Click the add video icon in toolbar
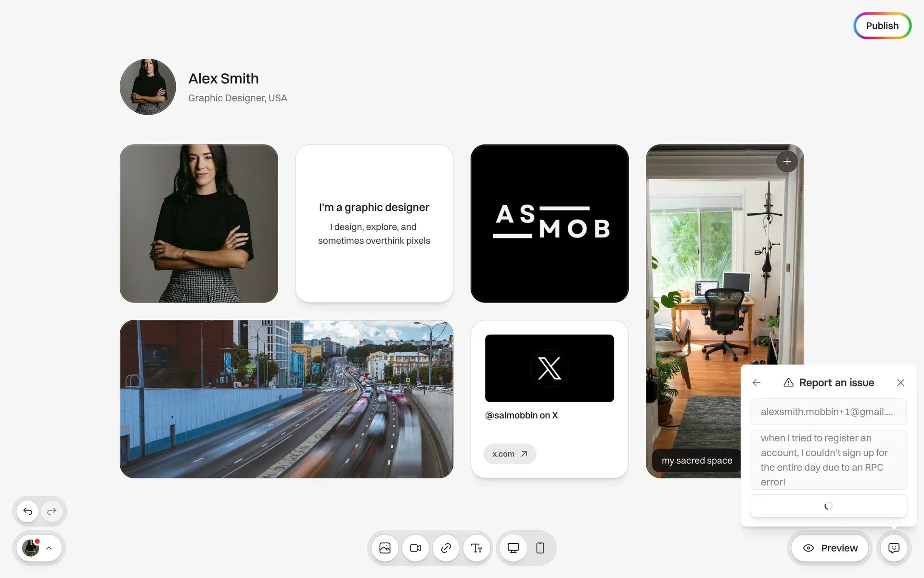Viewport: 924px width, 578px height. (415, 548)
